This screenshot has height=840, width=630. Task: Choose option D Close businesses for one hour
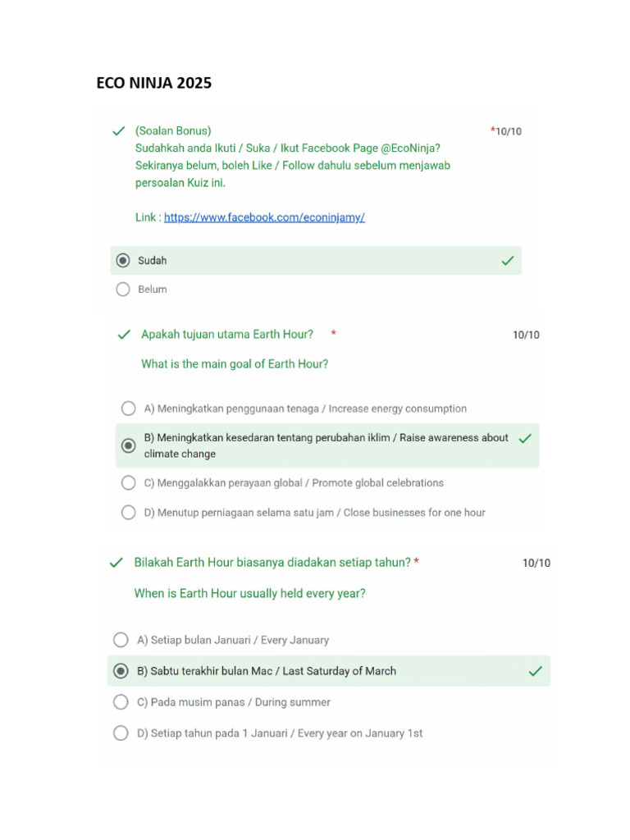coord(129,513)
